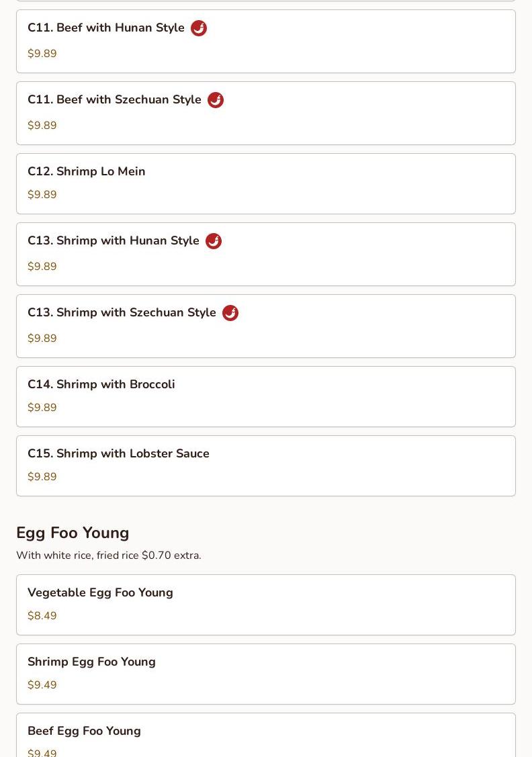Click $9.89 price of Shrimp Lo Mein

[42, 195]
